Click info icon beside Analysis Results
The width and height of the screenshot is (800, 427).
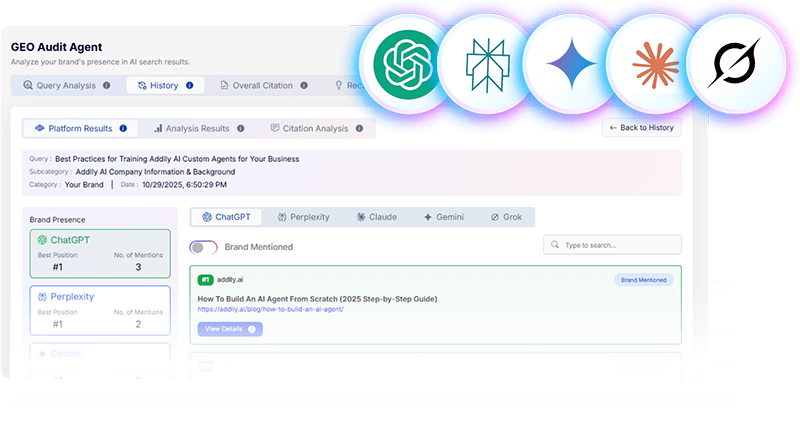pyautogui.click(x=241, y=129)
